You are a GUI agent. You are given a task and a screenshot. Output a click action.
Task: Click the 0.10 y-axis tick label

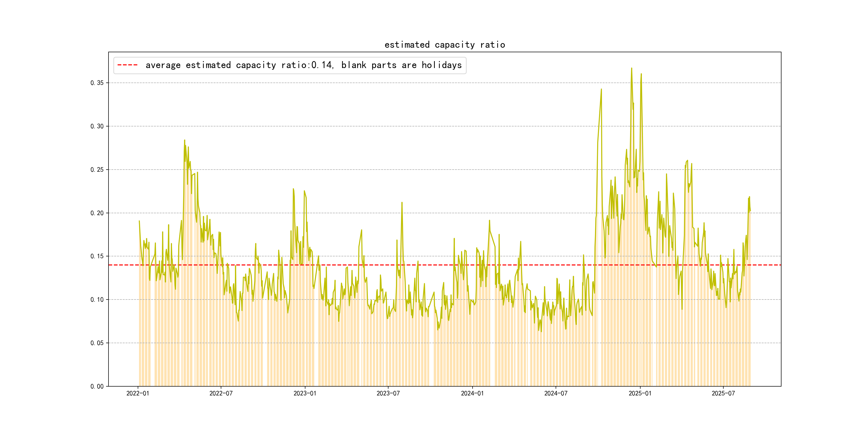97,300
